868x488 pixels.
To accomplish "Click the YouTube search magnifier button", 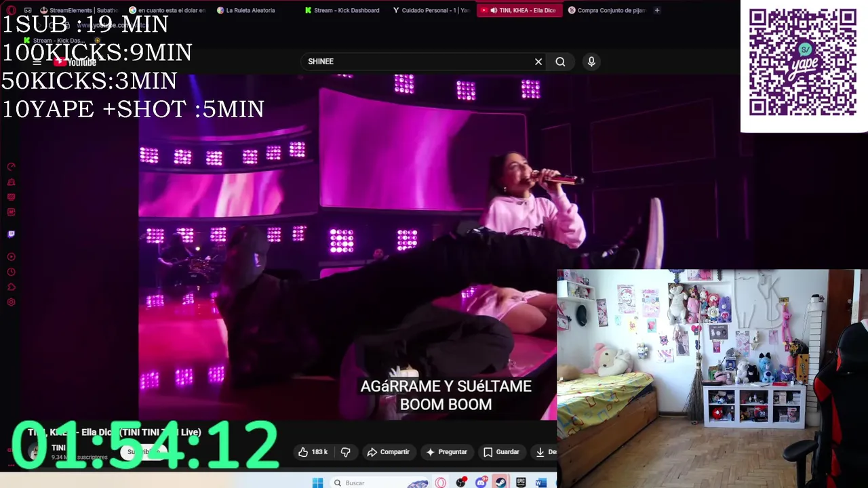I will point(560,62).
